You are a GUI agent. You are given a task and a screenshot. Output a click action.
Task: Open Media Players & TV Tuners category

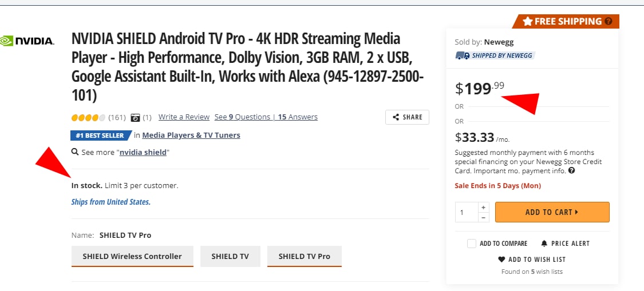[x=191, y=135]
